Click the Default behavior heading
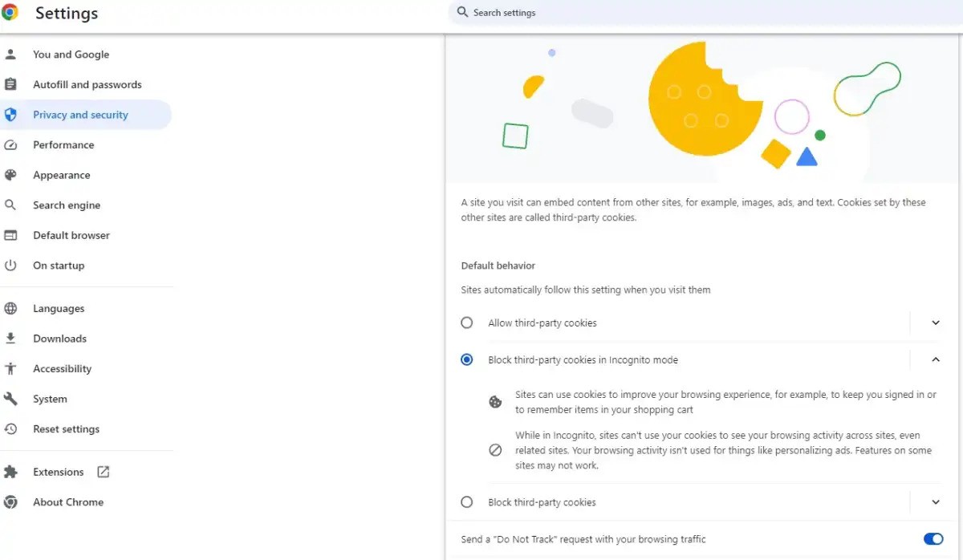 [498, 266]
